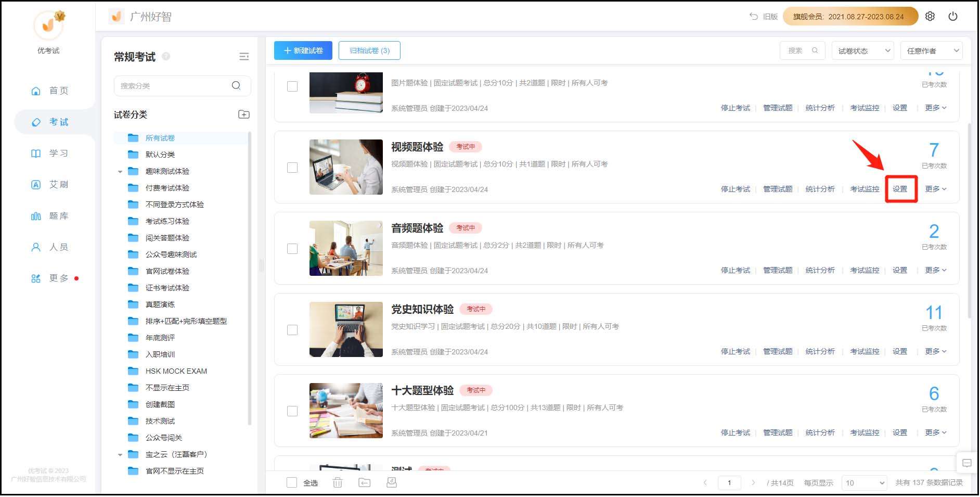Select the checkbox for 党史知识体验 exam
Image resolution: width=980 pixels, height=497 pixels.
292,329
